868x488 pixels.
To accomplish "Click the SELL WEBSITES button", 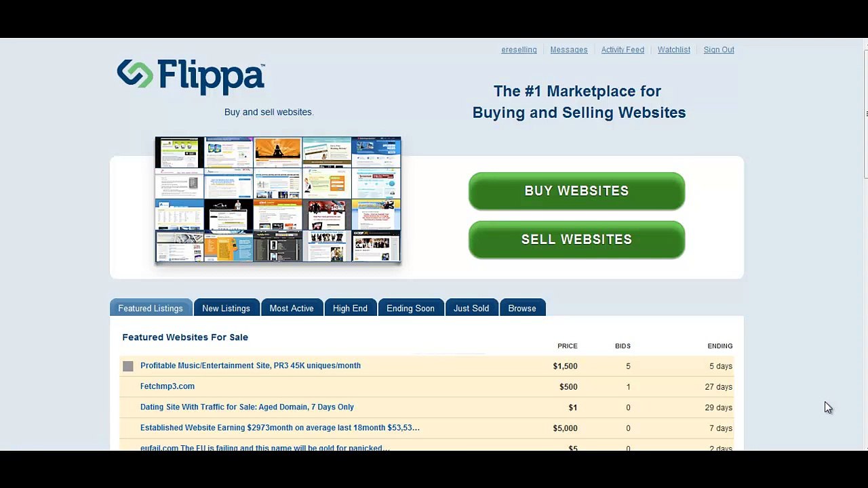I will click(x=576, y=240).
